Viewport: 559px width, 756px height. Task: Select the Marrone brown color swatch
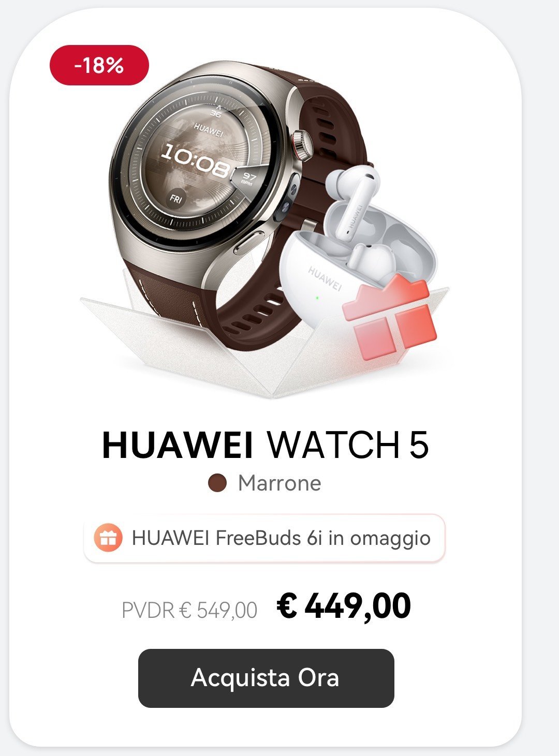click(217, 483)
